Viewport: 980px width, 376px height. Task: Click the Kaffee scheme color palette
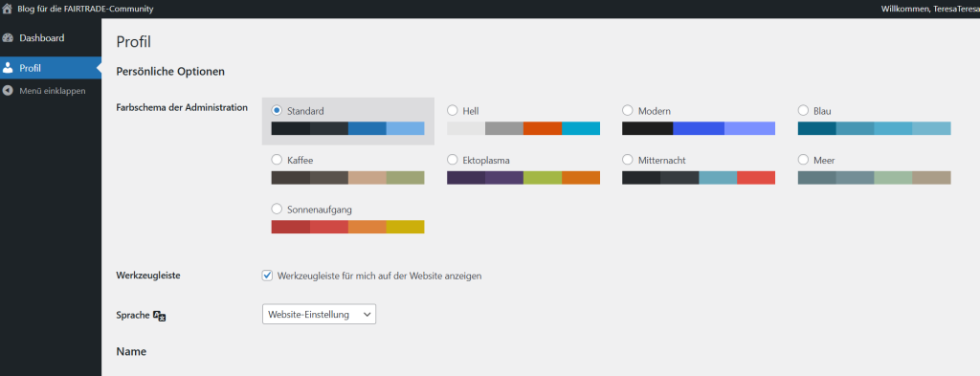tap(348, 177)
